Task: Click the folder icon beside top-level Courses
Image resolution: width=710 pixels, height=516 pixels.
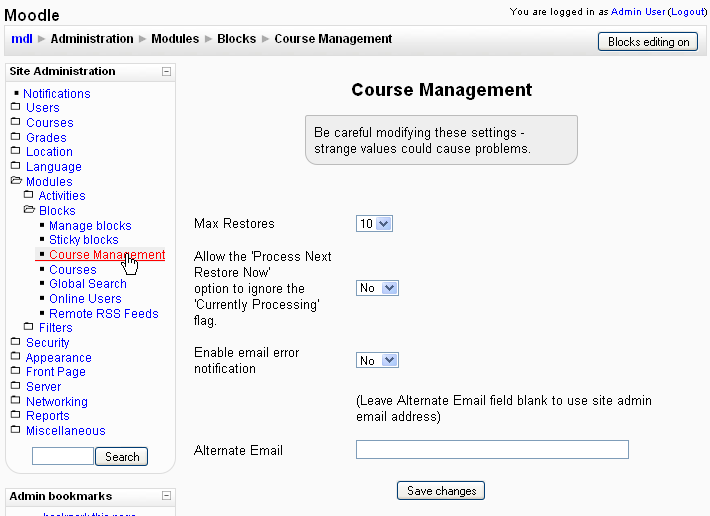Action: 15,122
